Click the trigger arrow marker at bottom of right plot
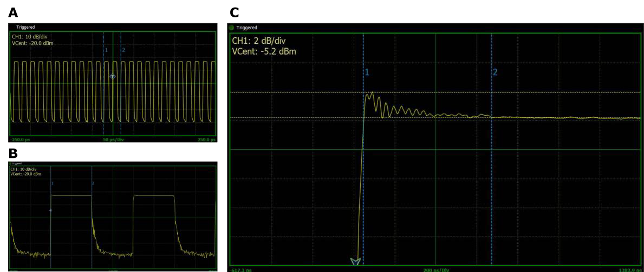Screen dimensions: 644x272 (355, 262)
